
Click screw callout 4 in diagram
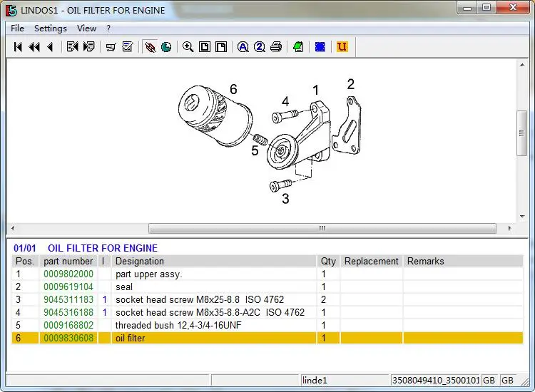coord(285,102)
